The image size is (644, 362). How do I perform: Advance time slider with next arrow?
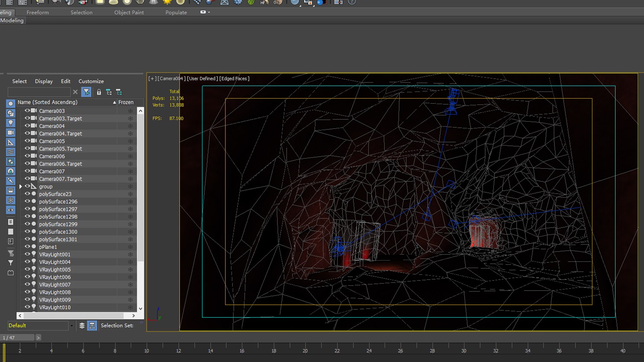(x=38, y=338)
